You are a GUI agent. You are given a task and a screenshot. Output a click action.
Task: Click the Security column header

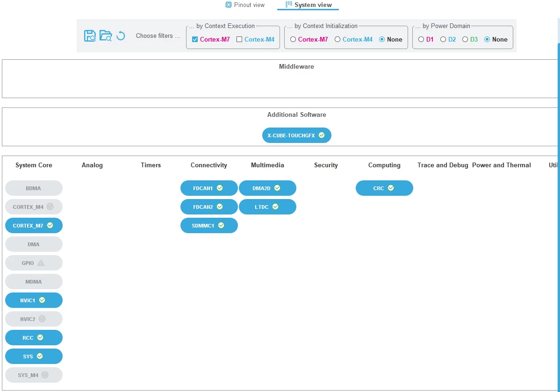tap(326, 165)
